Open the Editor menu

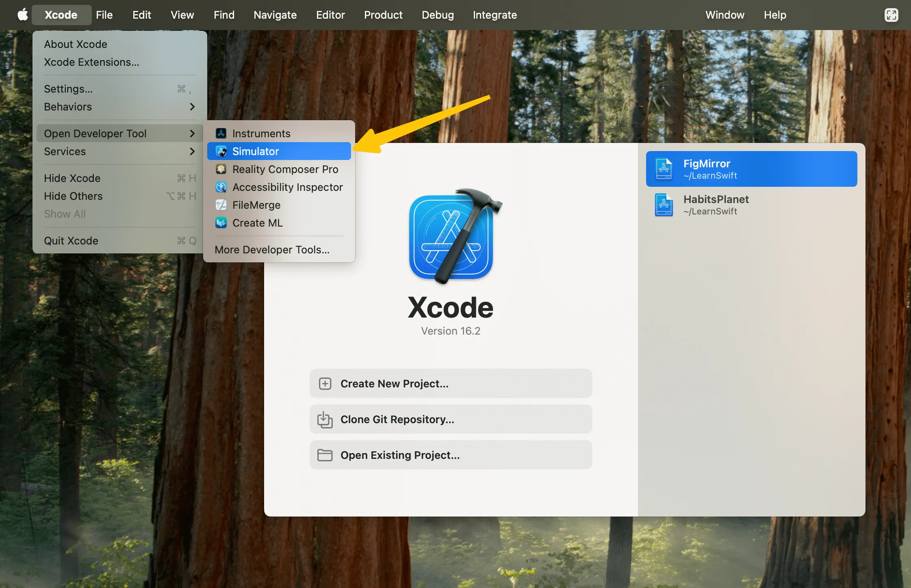[330, 15]
